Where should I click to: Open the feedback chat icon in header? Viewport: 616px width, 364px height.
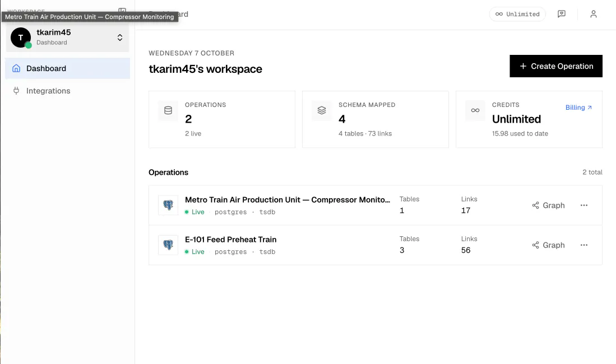(562, 14)
